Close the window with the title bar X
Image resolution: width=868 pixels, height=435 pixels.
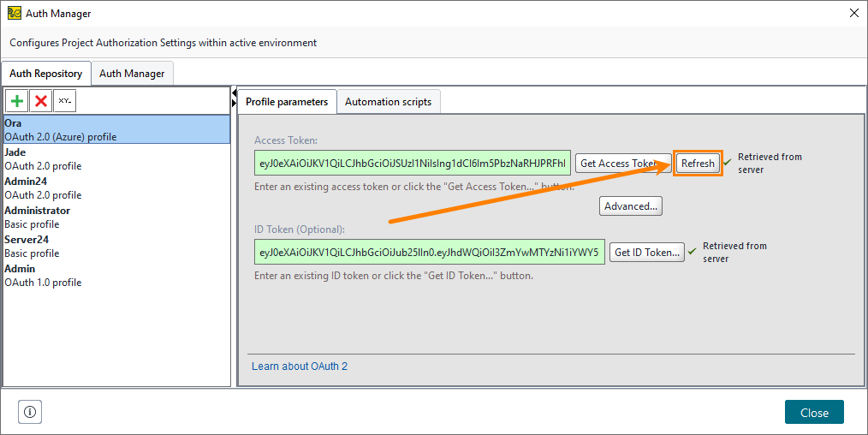[854, 14]
